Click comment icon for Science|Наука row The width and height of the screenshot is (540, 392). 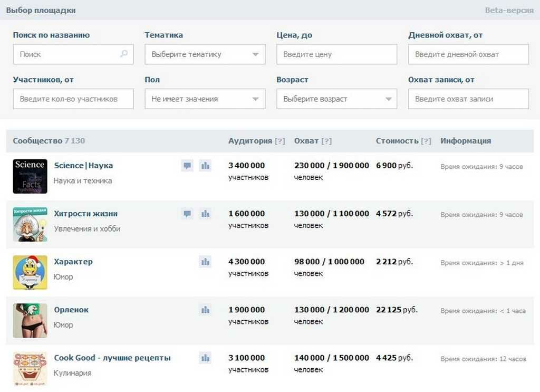click(x=187, y=166)
